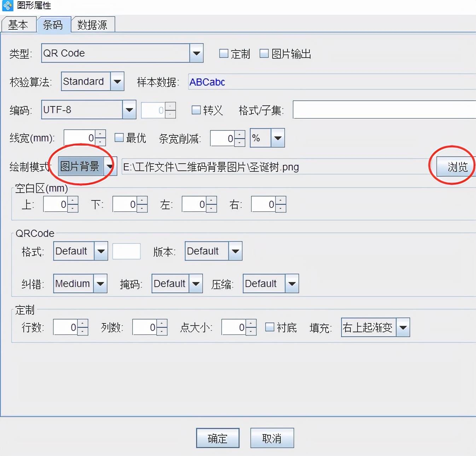Image resolution: width=476 pixels, height=456 pixels.
Task: Check the 转义 option
Action: (x=196, y=110)
